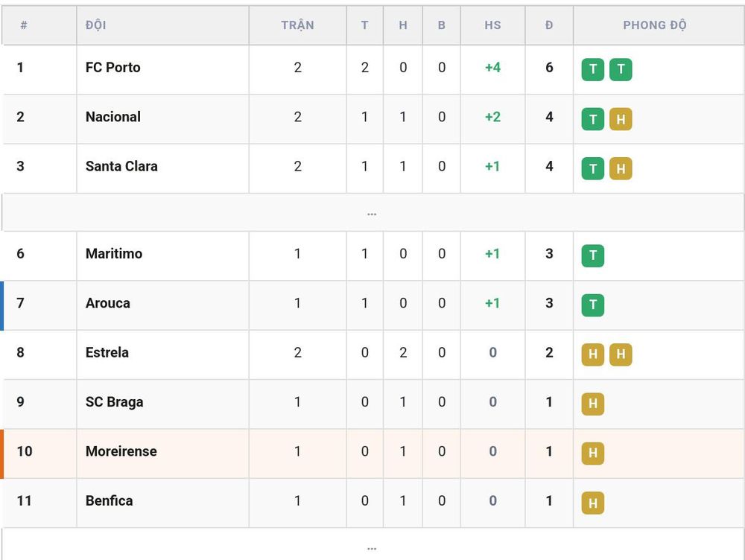Screen dimensions: 745x560
Task: Expand hidden rows below Benfica
Action: coord(372,547)
